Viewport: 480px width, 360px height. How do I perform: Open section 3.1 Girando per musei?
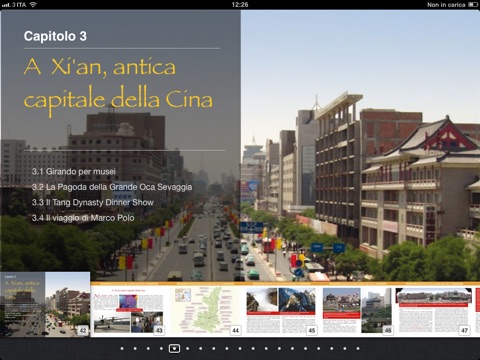click(74, 172)
